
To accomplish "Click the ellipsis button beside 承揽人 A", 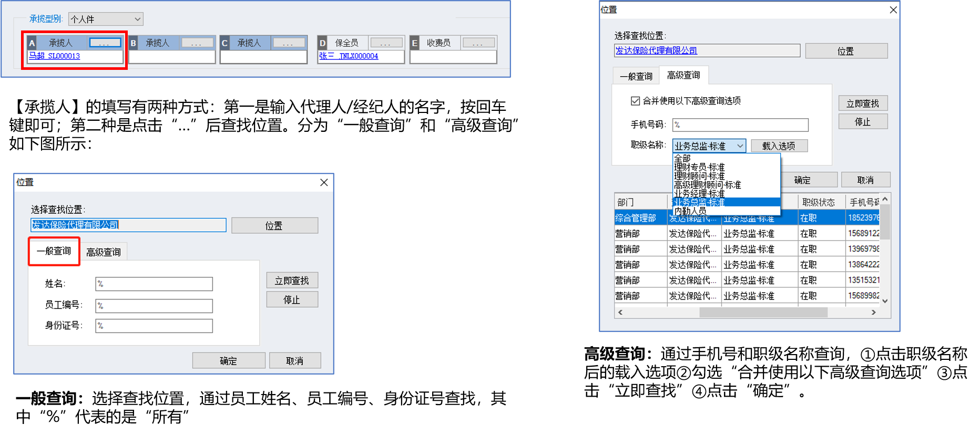I will [105, 43].
